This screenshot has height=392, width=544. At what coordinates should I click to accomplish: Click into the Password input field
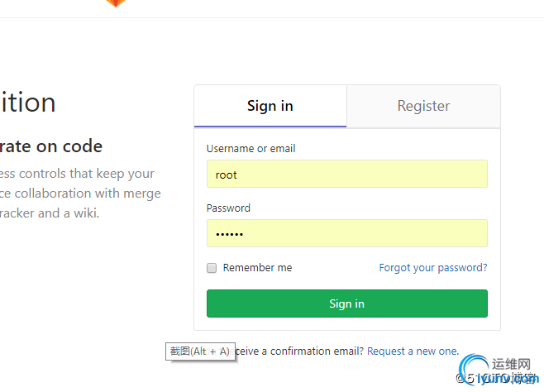(x=346, y=233)
